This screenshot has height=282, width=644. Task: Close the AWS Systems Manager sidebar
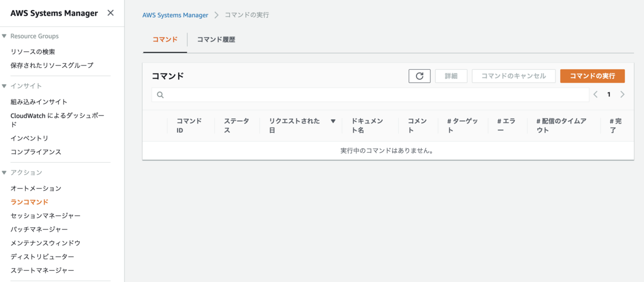coord(111,13)
